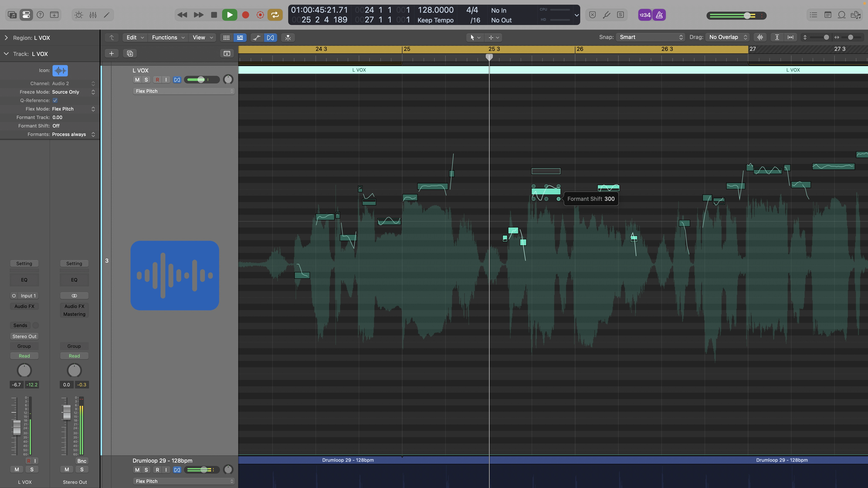
Task: Open the Toolbar download-tray icon
Action: click(54, 15)
